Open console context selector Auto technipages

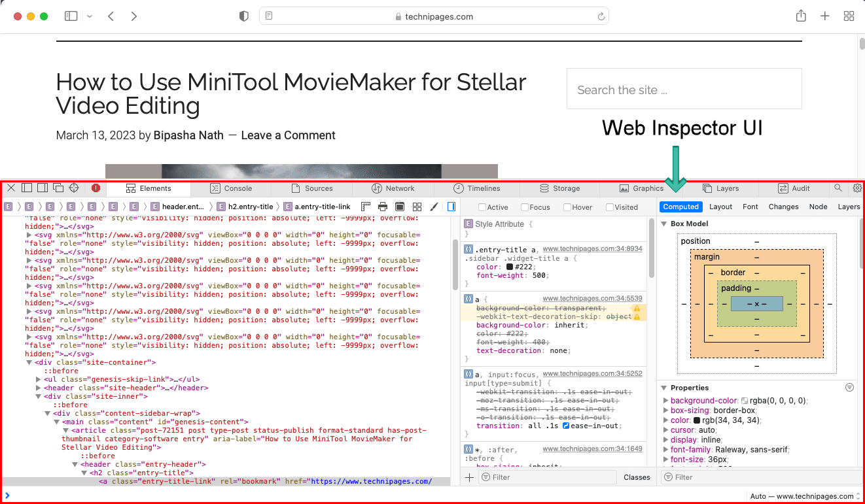click(x=805, y=496)
